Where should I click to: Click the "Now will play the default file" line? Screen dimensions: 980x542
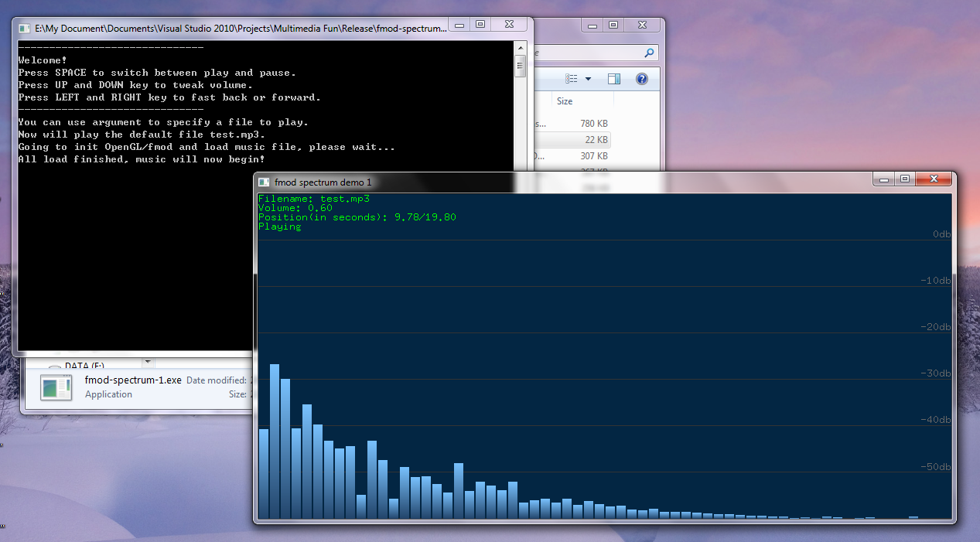coord(142,135)
